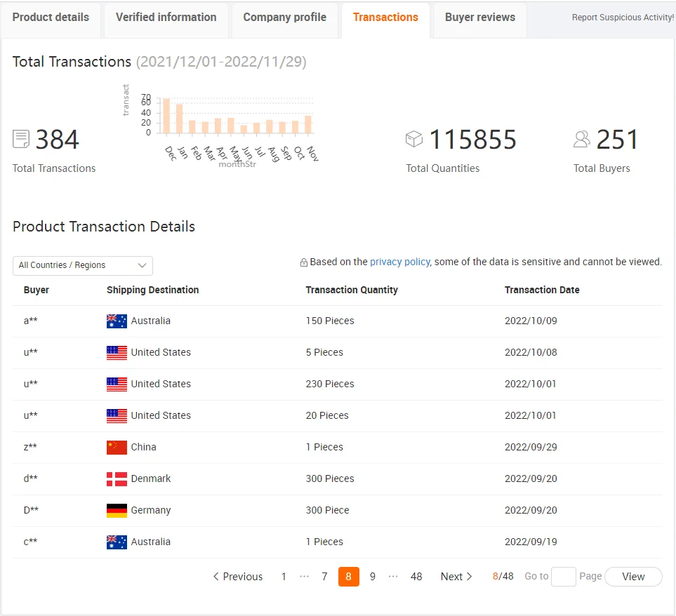Click the Transaction Date column header
Image resolution: width=676 pixels, height=616 pixels.
pyautogui.click(x=542, y=290)
